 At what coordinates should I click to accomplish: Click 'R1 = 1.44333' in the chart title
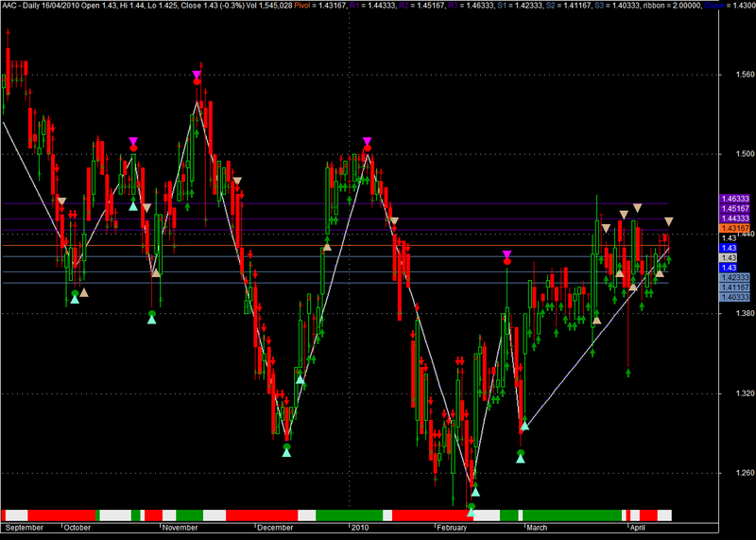372,6
